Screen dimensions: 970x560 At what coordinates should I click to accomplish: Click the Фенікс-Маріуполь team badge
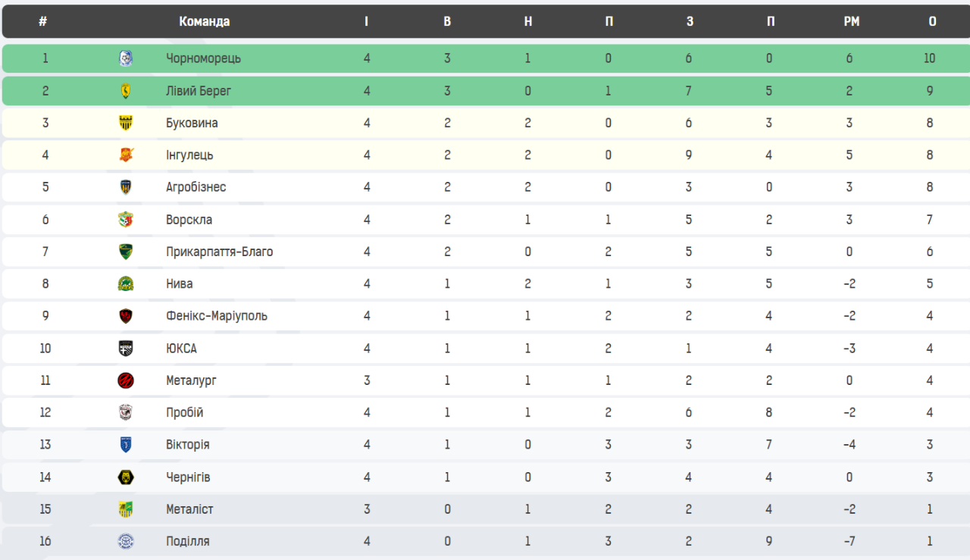[x=126, y=316]
